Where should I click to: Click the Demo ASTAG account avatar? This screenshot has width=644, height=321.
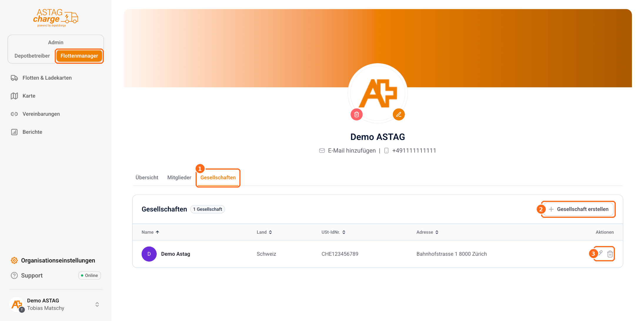(x=17, y=305)
